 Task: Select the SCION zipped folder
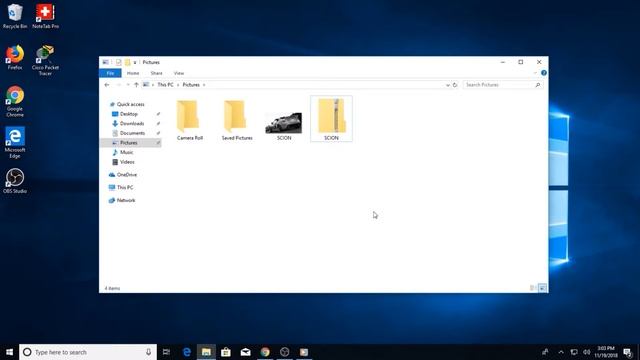pos(331,119)
